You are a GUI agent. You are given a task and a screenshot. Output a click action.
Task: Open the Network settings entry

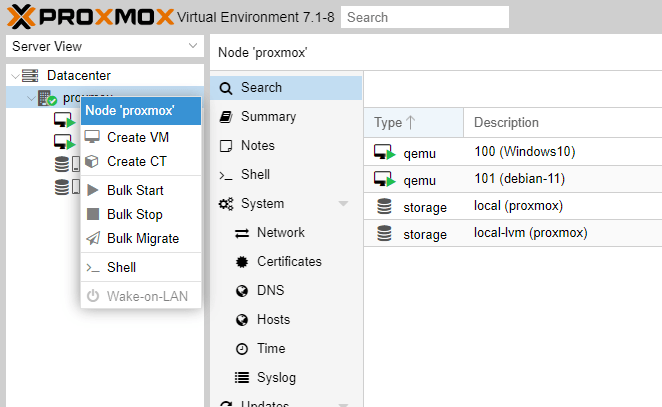280,233
